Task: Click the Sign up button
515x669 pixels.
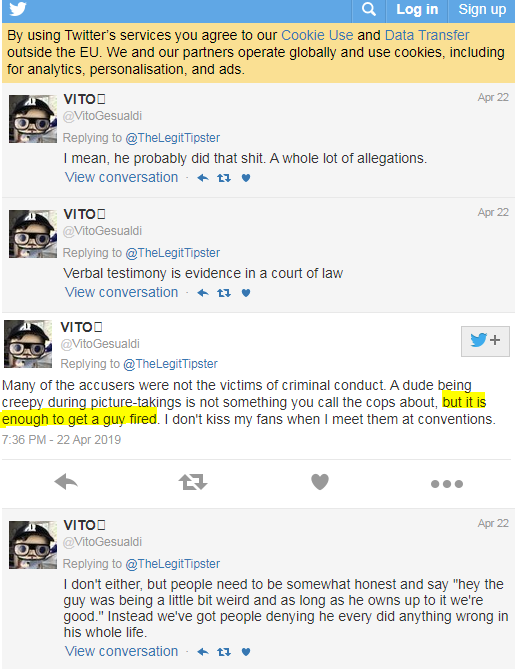Action: tap(482, 9)
